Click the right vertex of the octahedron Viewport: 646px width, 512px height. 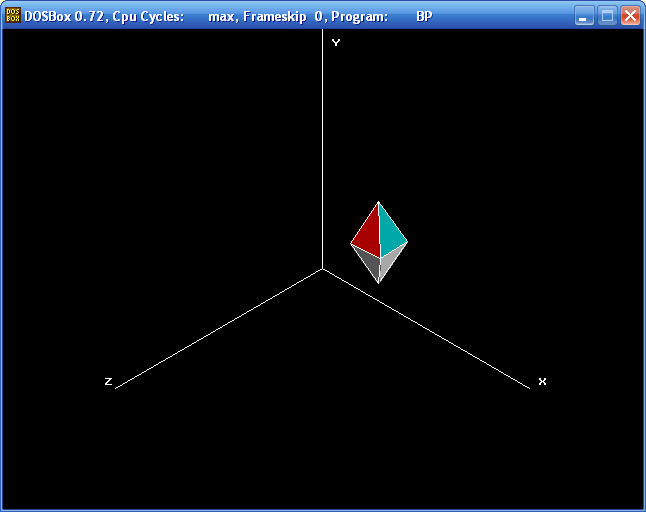pos(407,242)
